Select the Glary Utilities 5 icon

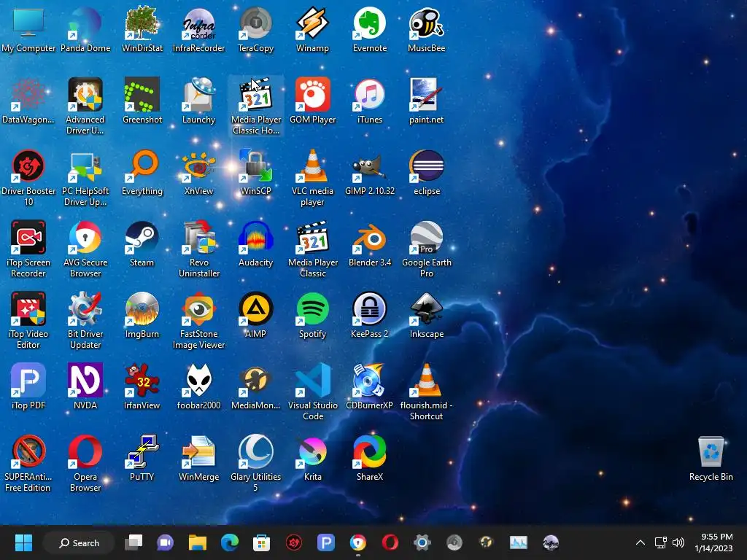256,451
